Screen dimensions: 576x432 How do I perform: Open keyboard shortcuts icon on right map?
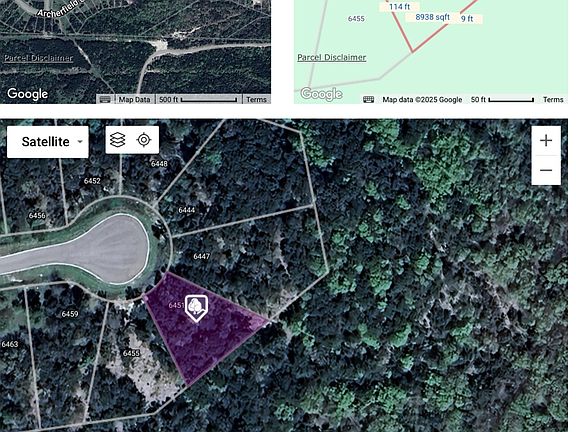pyautogui.click(x=368, y=99)
